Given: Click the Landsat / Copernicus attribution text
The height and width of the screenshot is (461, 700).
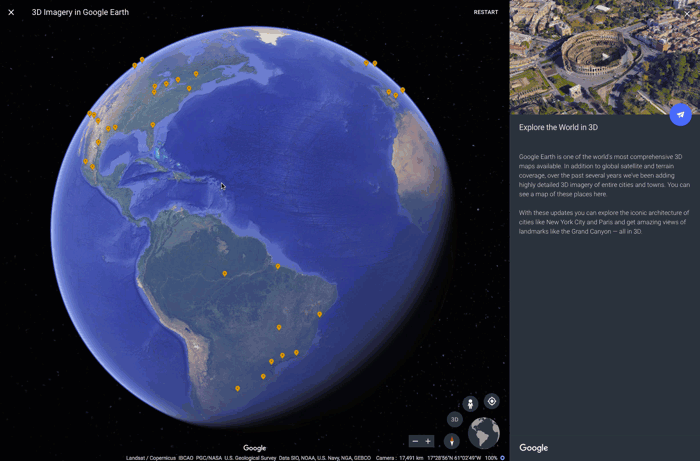Looking at the screenshot, I should [151, 458].
